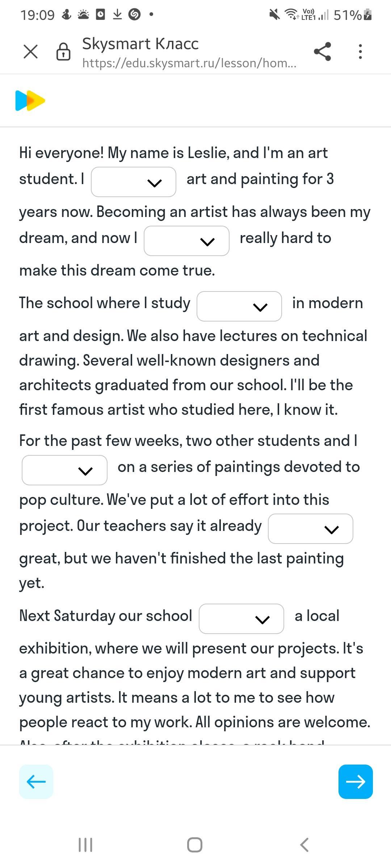The image size is (391, 868).
Task: Tap the Skysmart logo arrow icon
Action: point(30,101)
